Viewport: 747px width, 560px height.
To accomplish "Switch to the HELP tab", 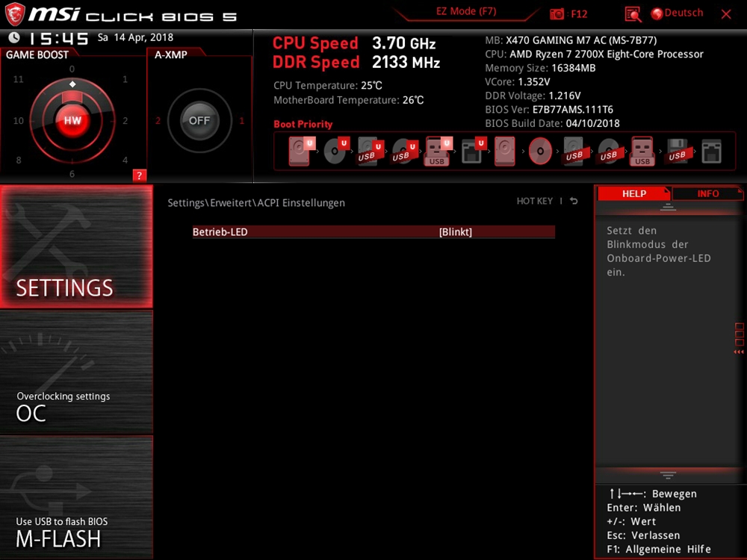I will pyautogui.click(x=634, y=193).
